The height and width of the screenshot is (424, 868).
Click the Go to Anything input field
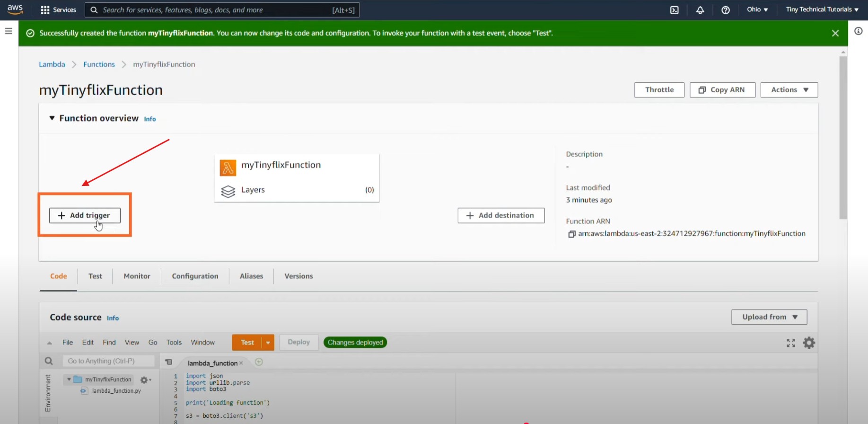point(108,361)
